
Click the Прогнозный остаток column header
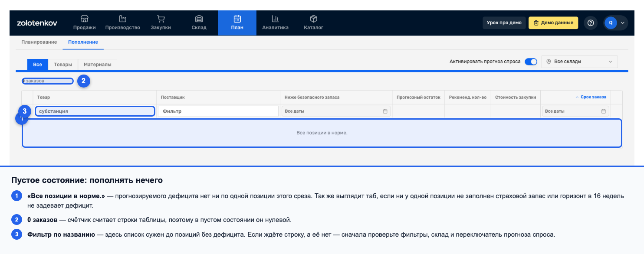418,97
